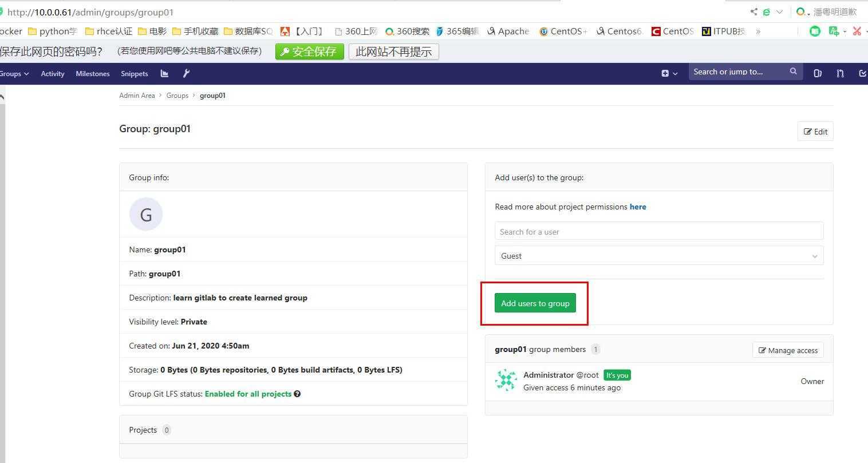This screenshot has height=463, width=868.
Task: Open the Apache bookmark
Action: [x=508, y=31]
